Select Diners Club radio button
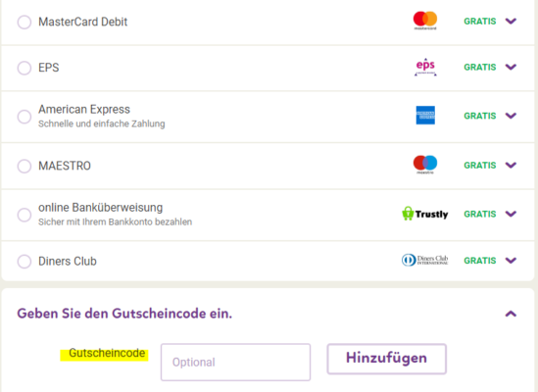 click(x=24, y=262)
